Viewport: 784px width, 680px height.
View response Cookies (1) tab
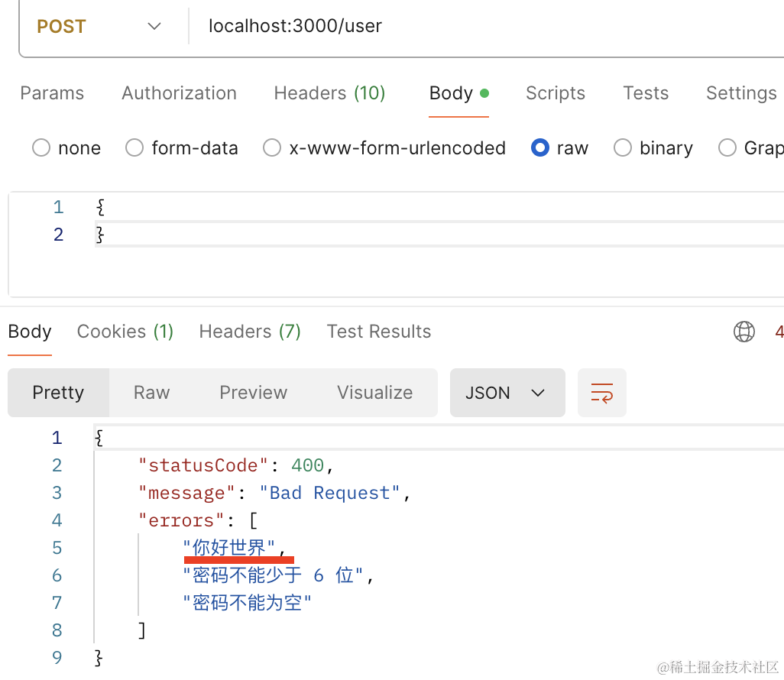click(x=125, y=332)
